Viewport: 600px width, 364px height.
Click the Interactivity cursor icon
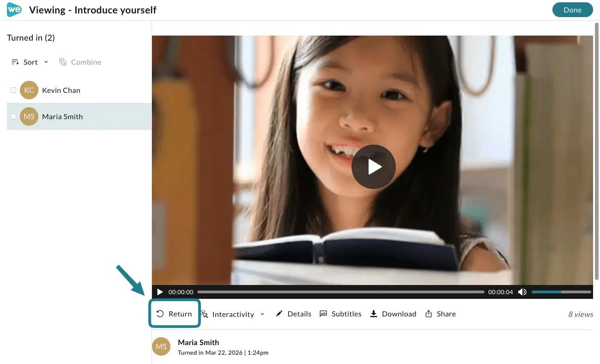pos(205,314)
